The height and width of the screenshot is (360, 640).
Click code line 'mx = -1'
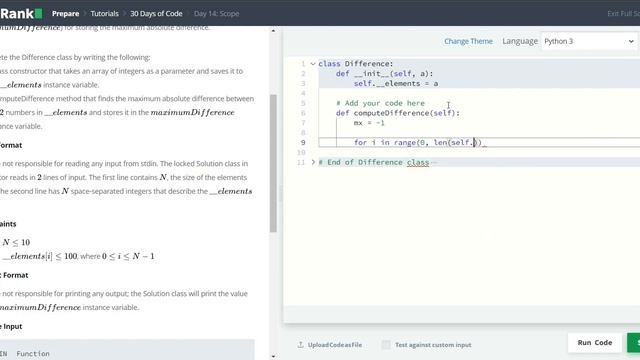369,123
